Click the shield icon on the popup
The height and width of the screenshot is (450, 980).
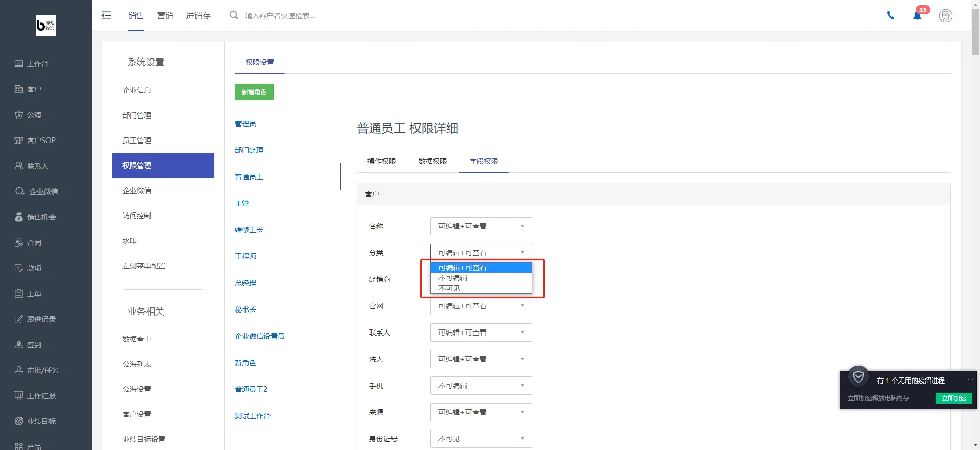(859, 377)
